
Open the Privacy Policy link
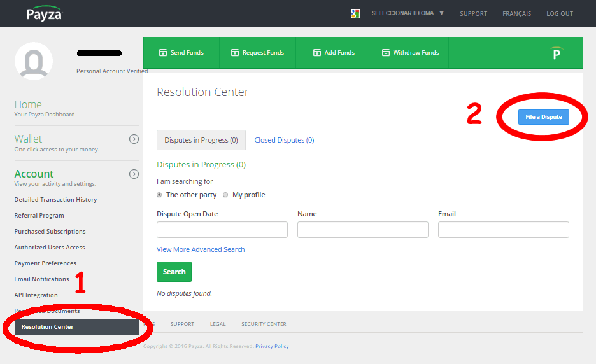[x=272, y=346]
